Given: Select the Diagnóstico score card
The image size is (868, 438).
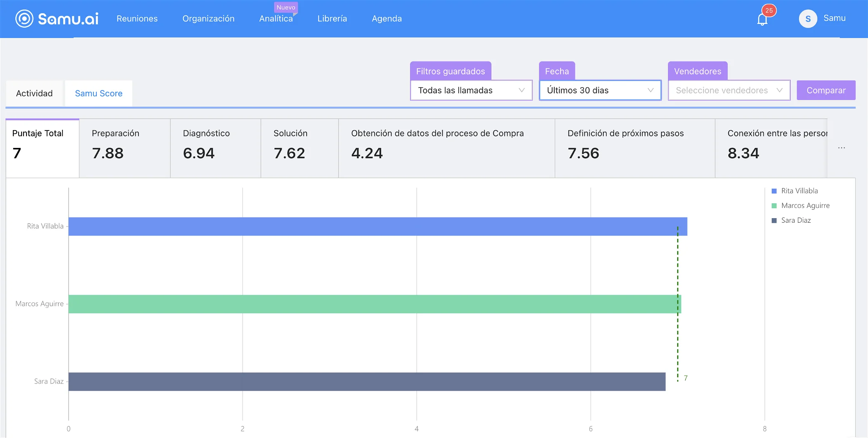Looking at the screenshot, I should [x=215, y=148].
